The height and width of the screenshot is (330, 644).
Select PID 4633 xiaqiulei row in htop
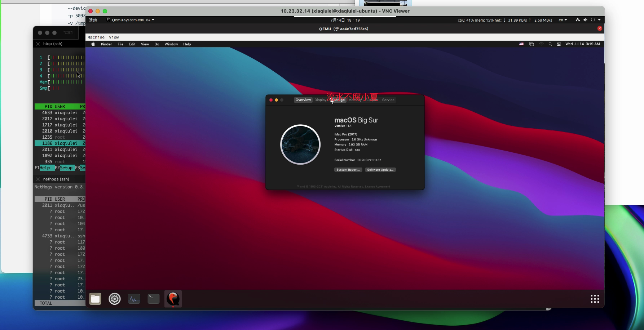pyautogui.click(x=60, y=113)
